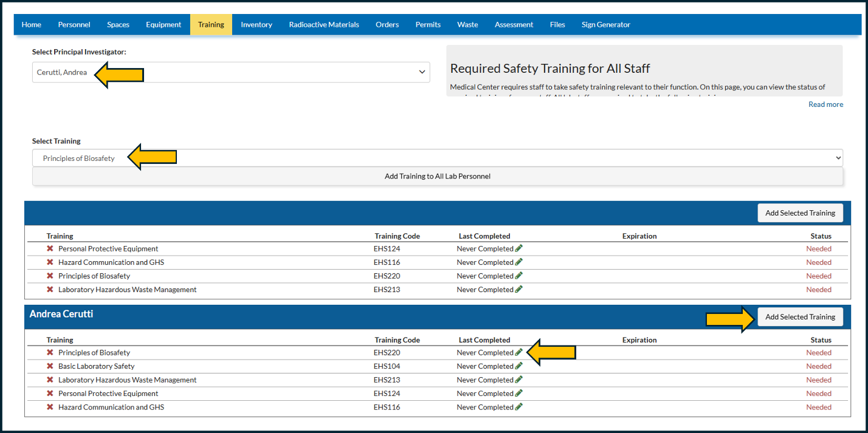Open the Select Principal Investigator dropdown
This screenshot has width=868, height=433.
click(x=231, y=72)
